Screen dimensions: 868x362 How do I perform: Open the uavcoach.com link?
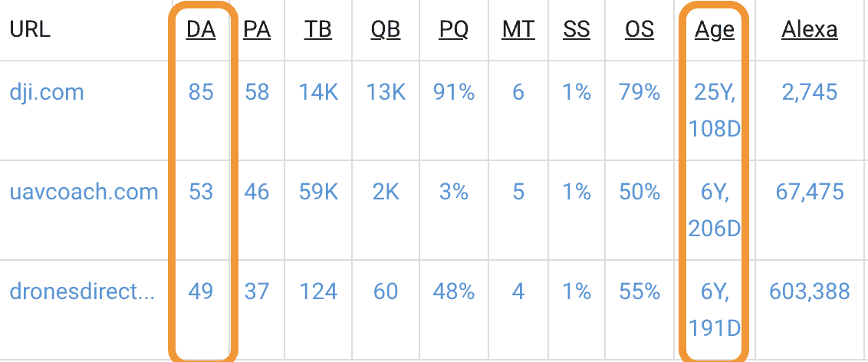84,191
